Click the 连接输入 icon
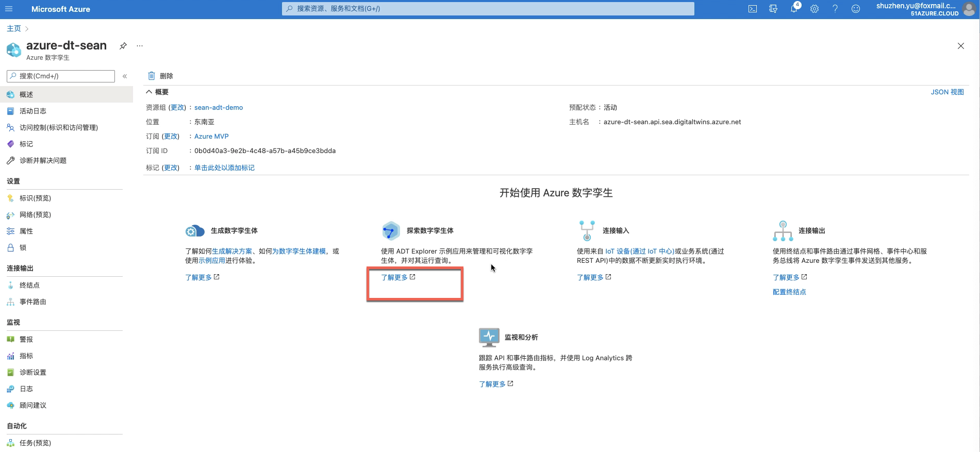Screen dimensions: 980x452 click(587, 230)
